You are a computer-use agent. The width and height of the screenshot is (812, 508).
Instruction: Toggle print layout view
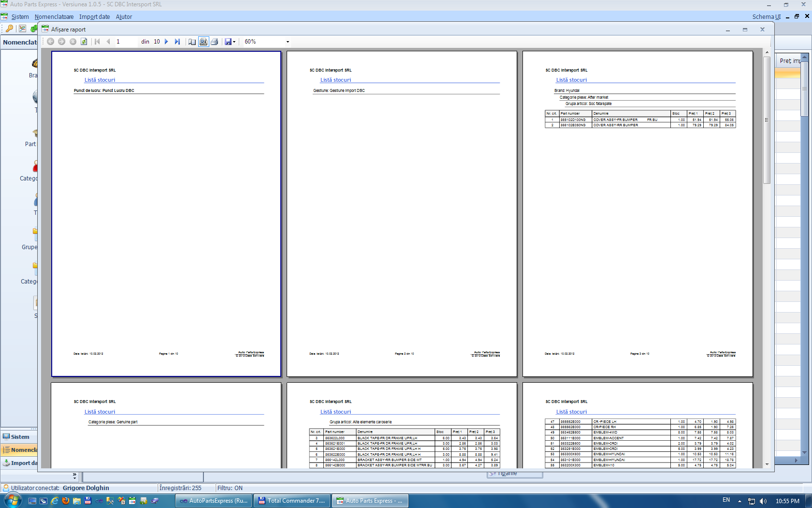(x=203, y=42)
